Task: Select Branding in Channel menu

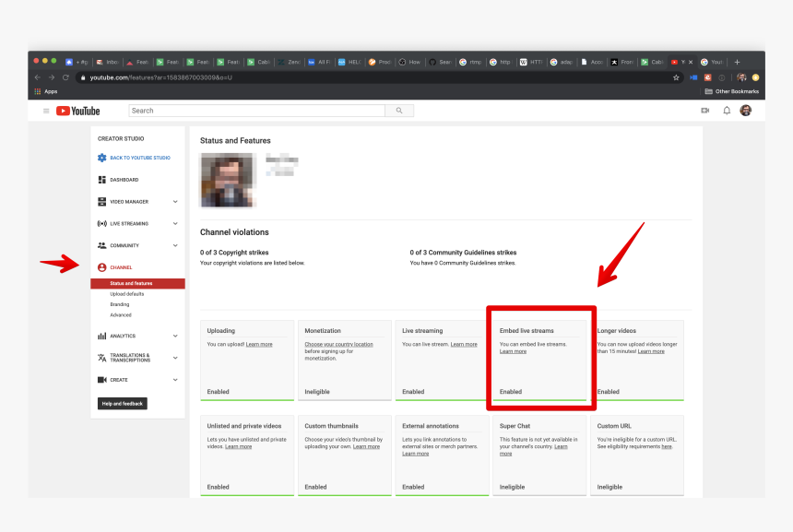Action: [120, 304]
